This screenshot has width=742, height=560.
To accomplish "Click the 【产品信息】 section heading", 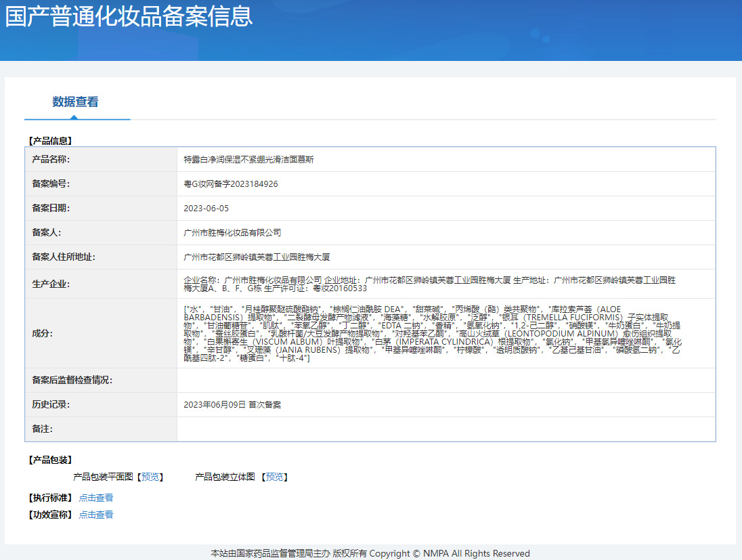I will [50, 141].
